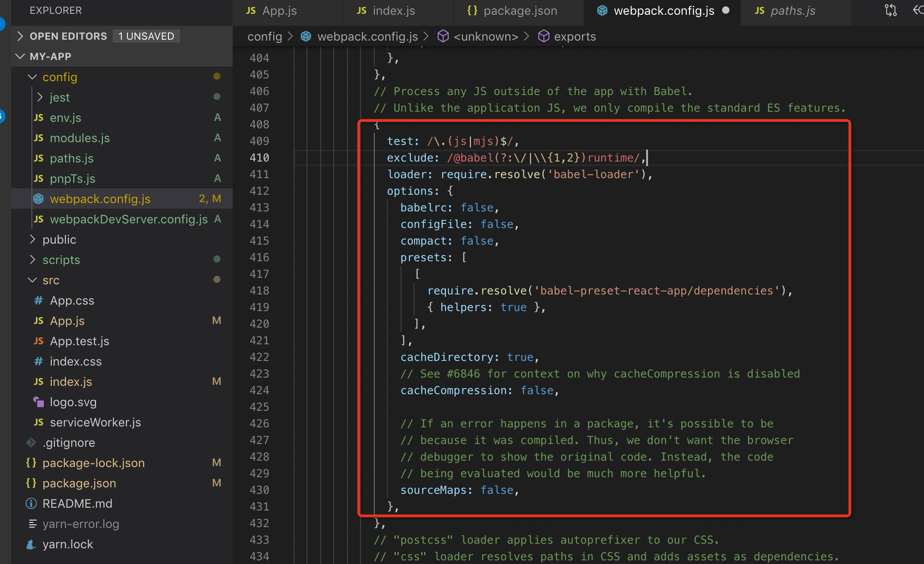Viewport: 924px width, 564px height.
Task: Click the webpack icon on webpack.config.js tab
Action: 602,10
